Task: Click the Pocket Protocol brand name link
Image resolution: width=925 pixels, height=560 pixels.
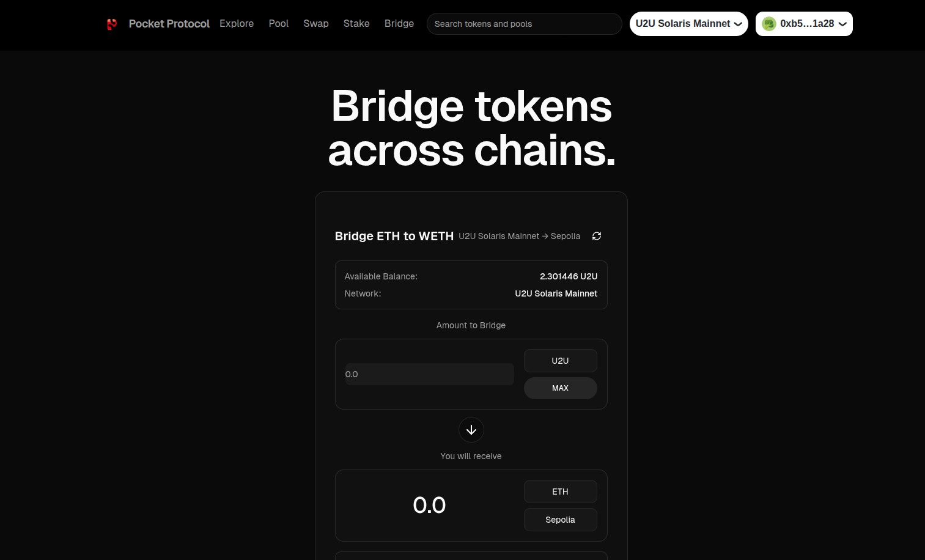Action: click(169, 24)
